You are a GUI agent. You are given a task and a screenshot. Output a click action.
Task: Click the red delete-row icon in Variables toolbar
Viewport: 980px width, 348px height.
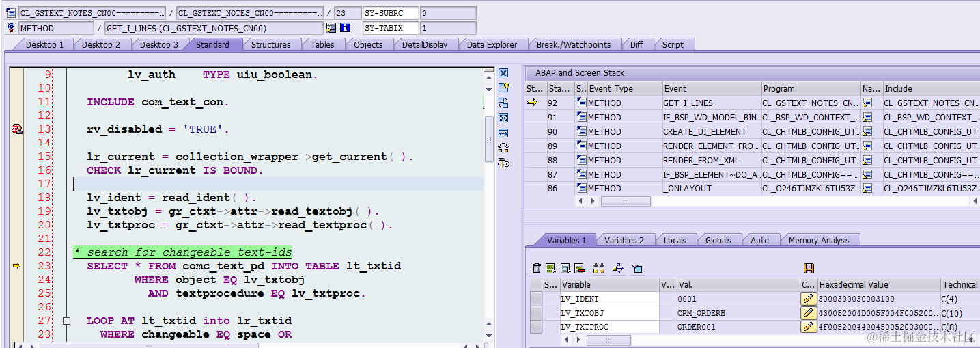[579, 268]
